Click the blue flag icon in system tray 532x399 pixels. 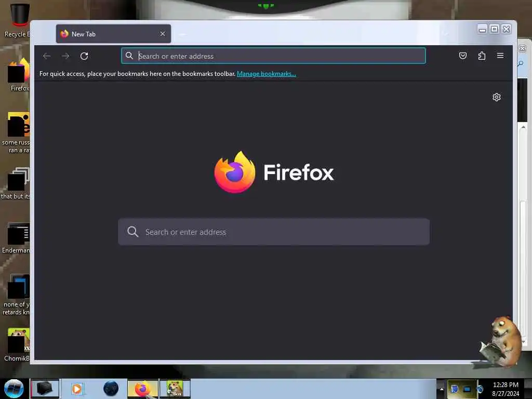(455, 389)
